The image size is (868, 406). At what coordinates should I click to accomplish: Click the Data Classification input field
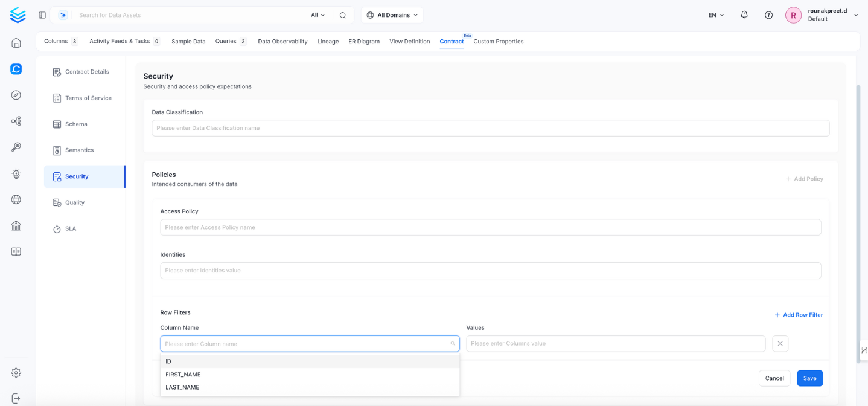[490, 128]
